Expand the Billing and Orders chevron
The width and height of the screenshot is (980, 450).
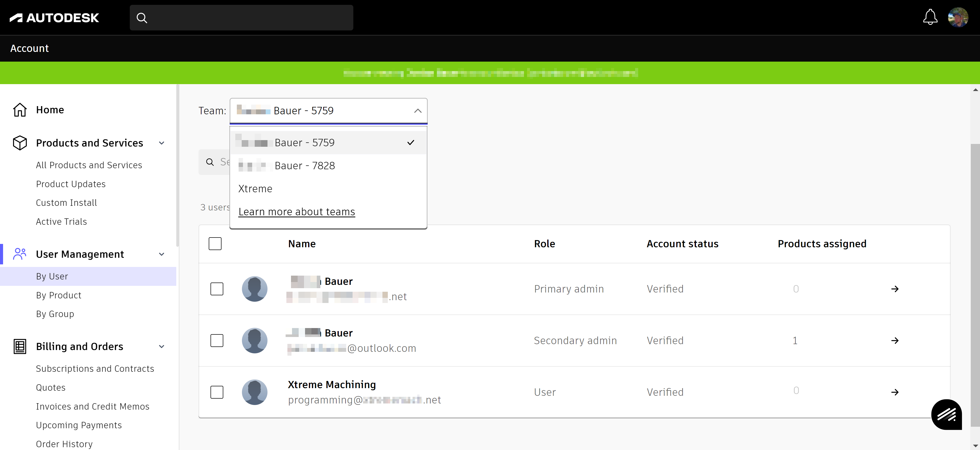tap(161, 346)
